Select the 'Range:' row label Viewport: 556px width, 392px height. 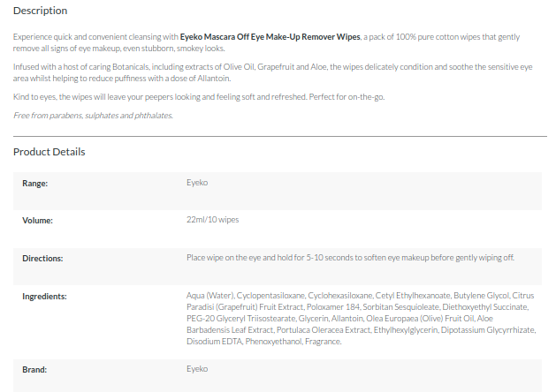[34, 183]
